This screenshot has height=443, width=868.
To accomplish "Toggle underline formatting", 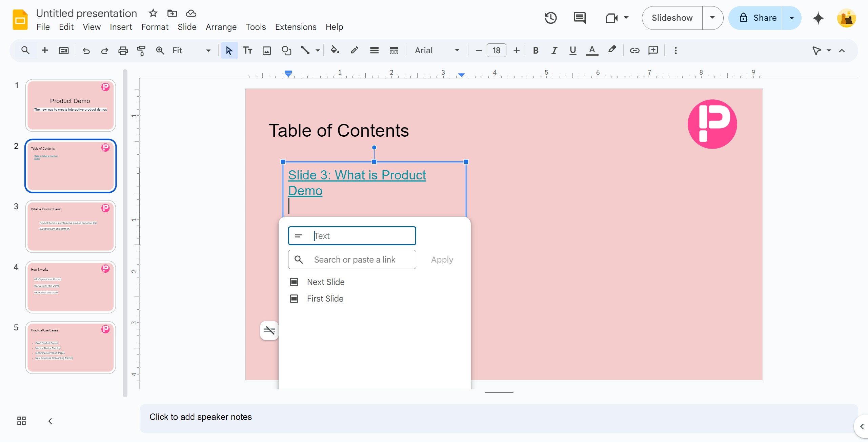I will point(573,51).
